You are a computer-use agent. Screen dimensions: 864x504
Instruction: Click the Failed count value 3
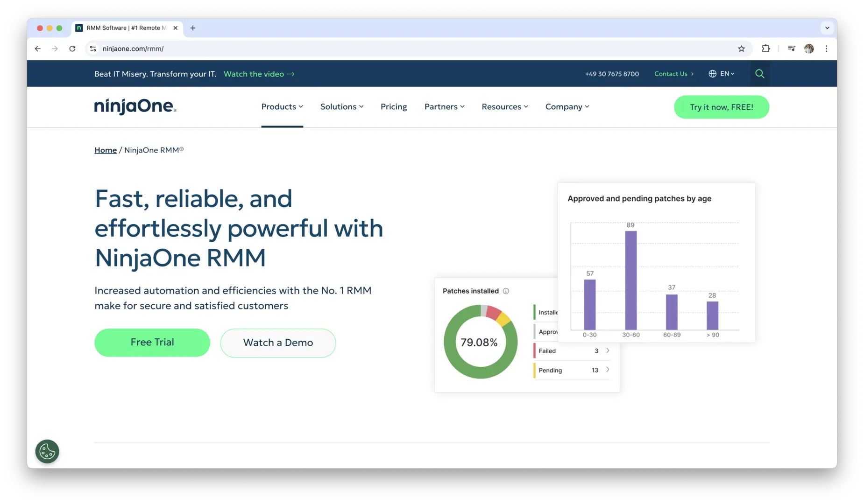[596, 351]
